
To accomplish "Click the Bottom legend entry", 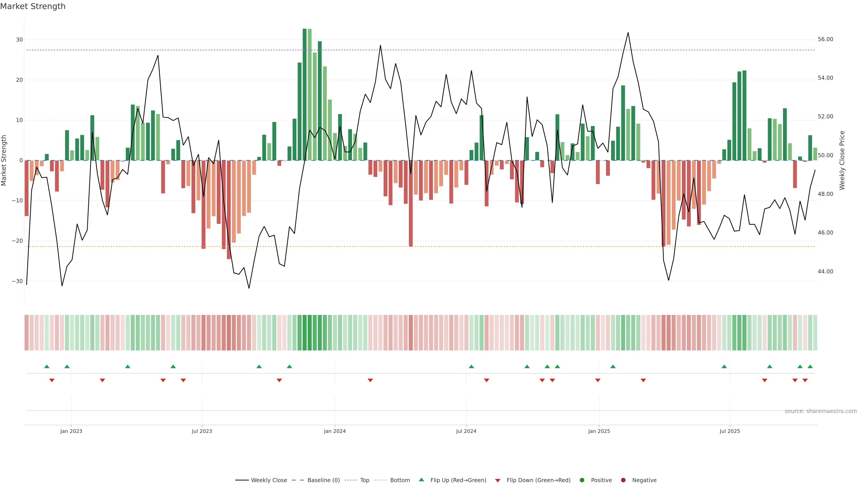I will (x=400, y=480).
